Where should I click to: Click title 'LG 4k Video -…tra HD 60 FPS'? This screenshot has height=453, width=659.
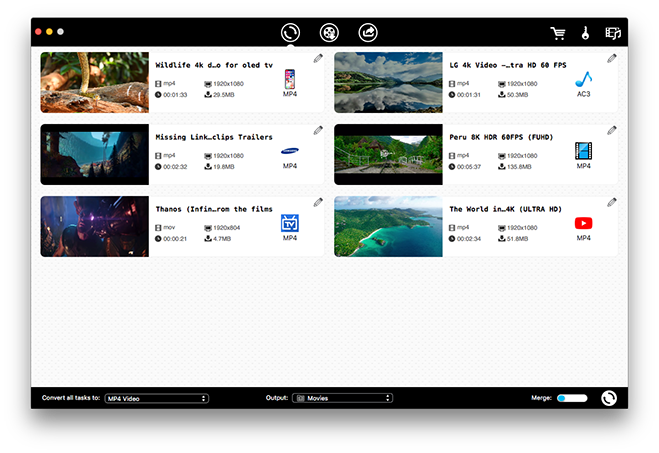point(508,65)
